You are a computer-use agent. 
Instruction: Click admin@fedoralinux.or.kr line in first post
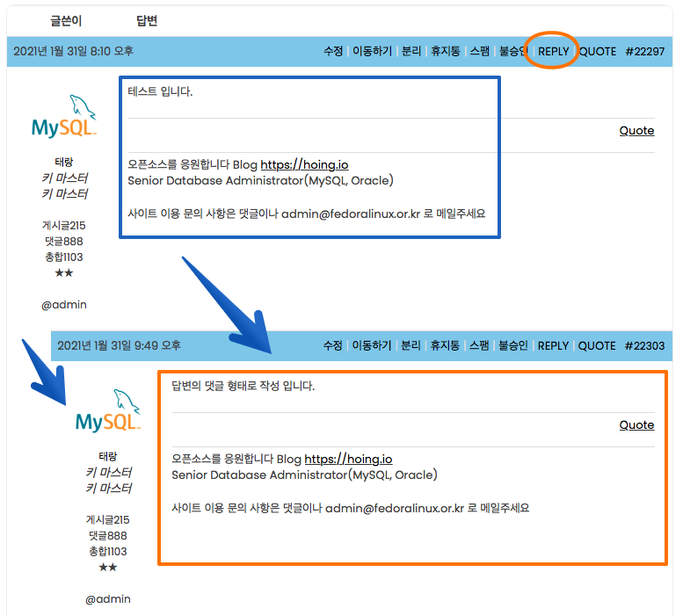[x=306, y=214]
